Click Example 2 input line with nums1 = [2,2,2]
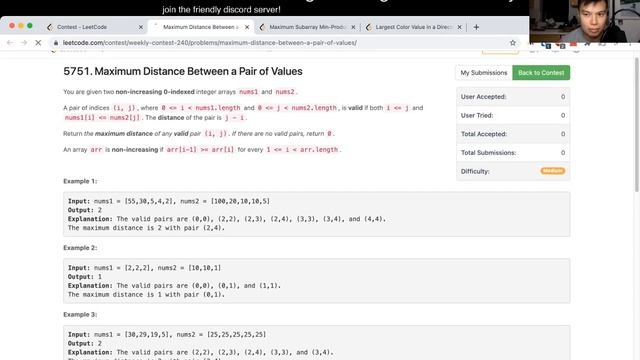 click(x=144, y=268)
